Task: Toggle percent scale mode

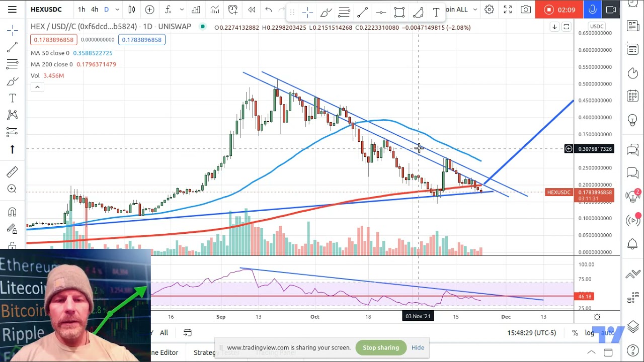Action: point(575,333)
